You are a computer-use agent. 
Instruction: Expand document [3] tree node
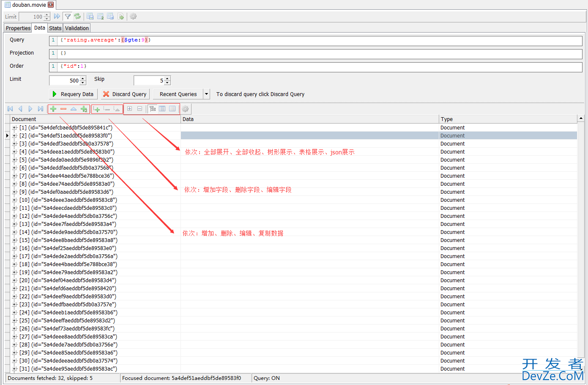[x=14, y=143]
